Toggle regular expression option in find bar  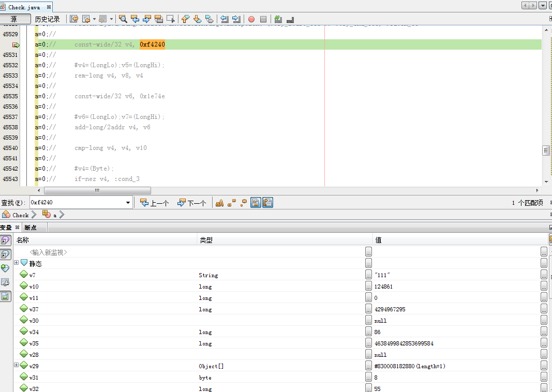(244, 203)
